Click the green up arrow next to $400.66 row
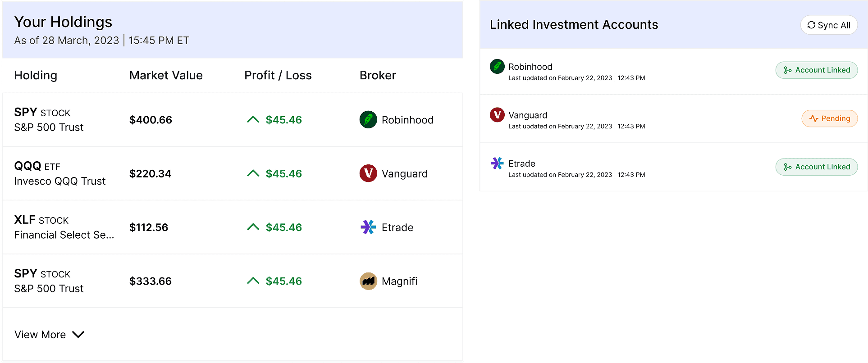Viewport: 868px width, 363px height. pyautogui.click(x=253, y=119)
